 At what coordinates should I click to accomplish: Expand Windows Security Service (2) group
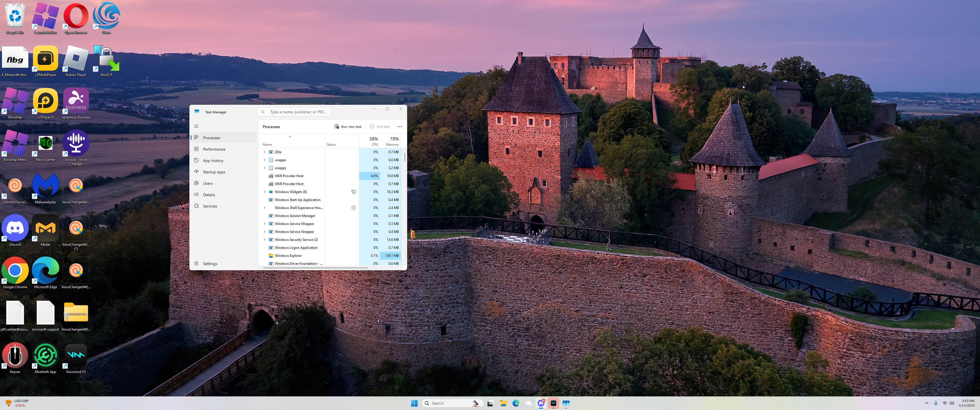(264, 240)
